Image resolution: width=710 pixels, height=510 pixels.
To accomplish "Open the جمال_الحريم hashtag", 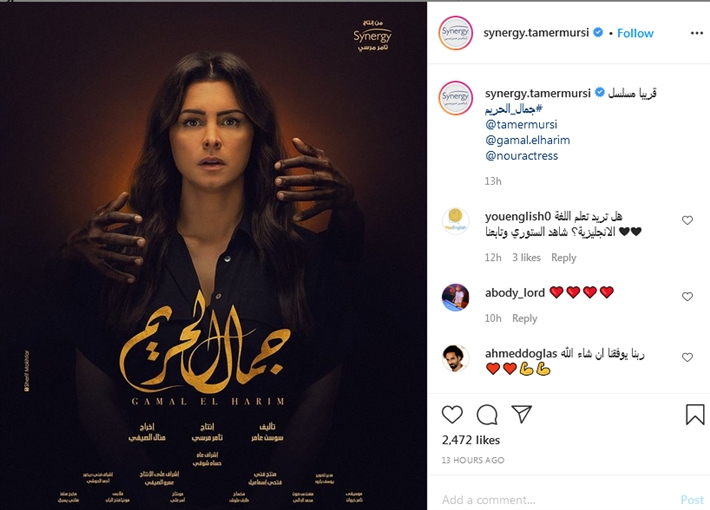I will [513, 109].
